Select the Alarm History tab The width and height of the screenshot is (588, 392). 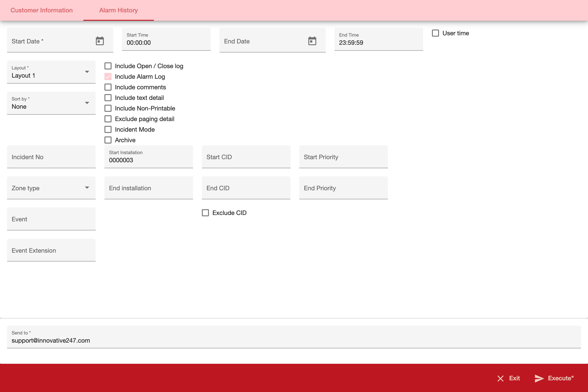[x=118, y=10]
